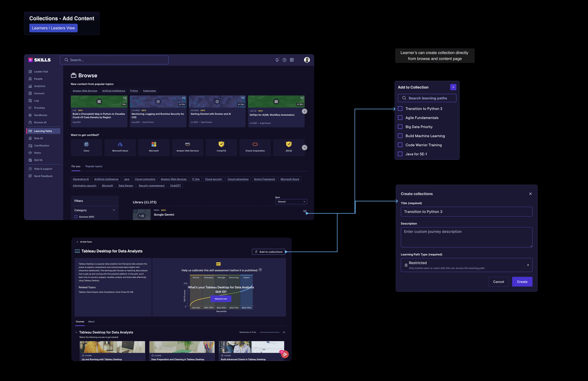The width and height of the screenshot is (588, 381).
Task: Go back to All Skill Paths
Action: [x=84, y=242]
